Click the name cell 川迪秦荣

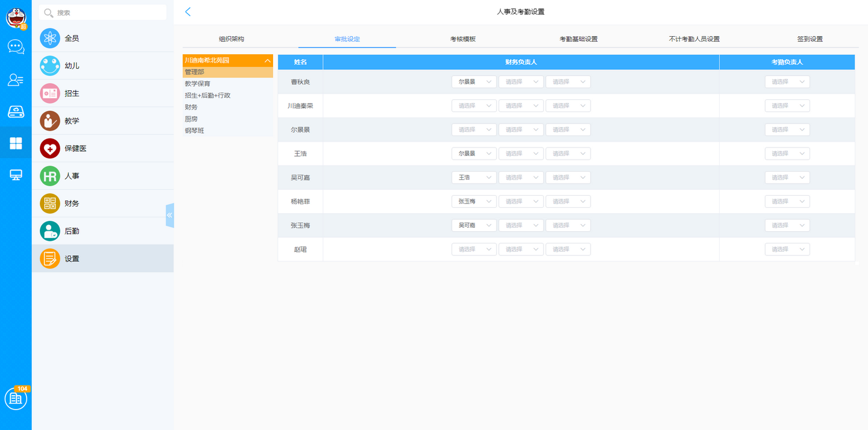[300, 105]
